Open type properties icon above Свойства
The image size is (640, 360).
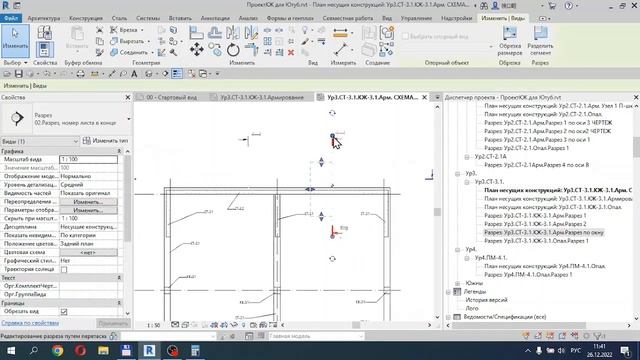point(44,33)
